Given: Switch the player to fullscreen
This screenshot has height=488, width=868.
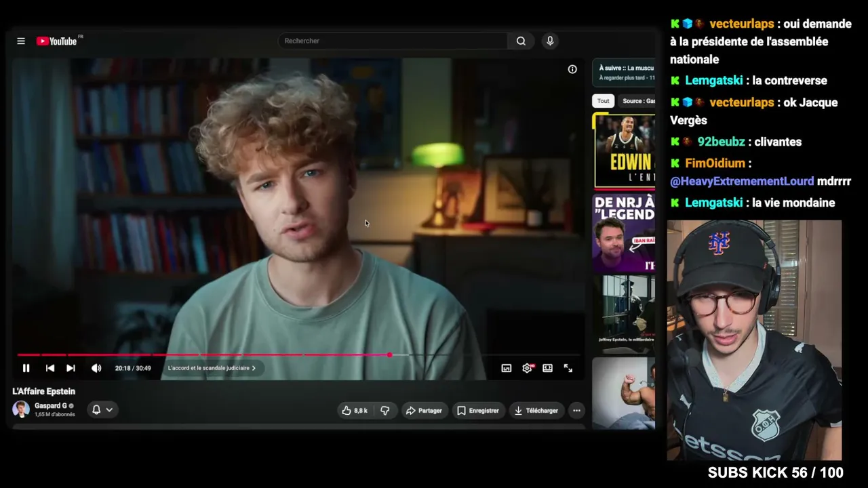Looking at the screenshot, I should coord(568,368).
